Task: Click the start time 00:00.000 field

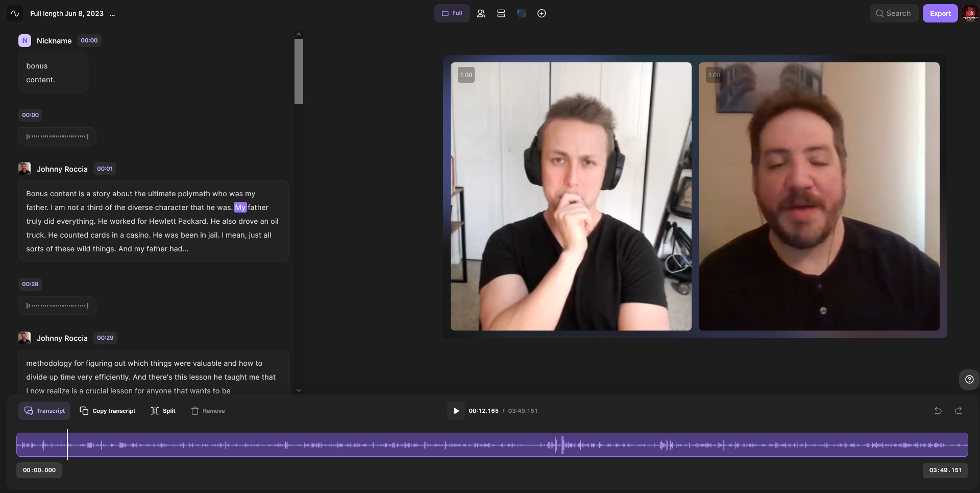Action: pos(39,471)
